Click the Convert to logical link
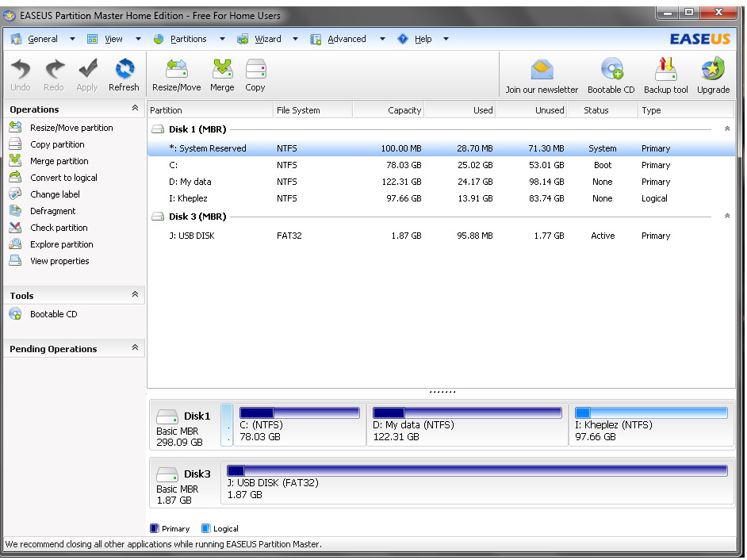This screenshot has height=560, width=747. 63,178
